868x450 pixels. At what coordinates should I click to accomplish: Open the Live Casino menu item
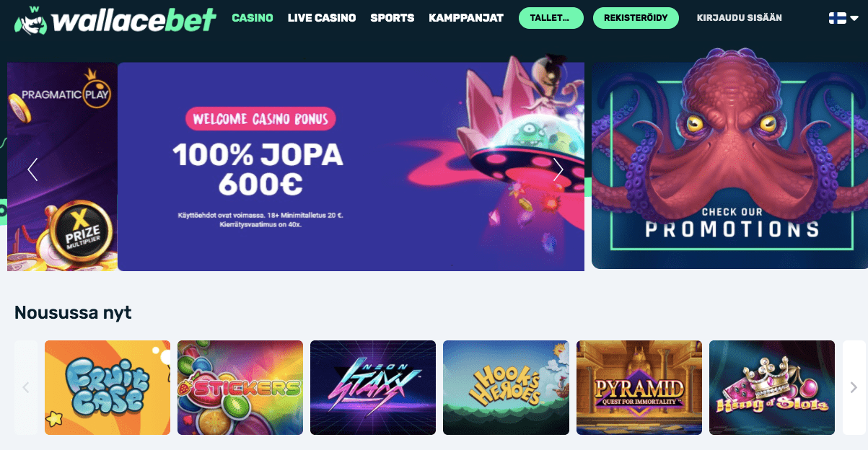click(322, 17)
